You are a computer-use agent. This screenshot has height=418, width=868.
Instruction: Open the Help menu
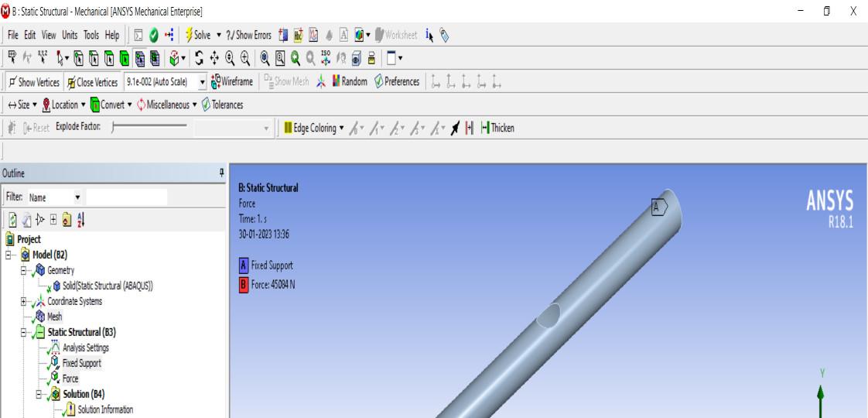click(112, 36)
